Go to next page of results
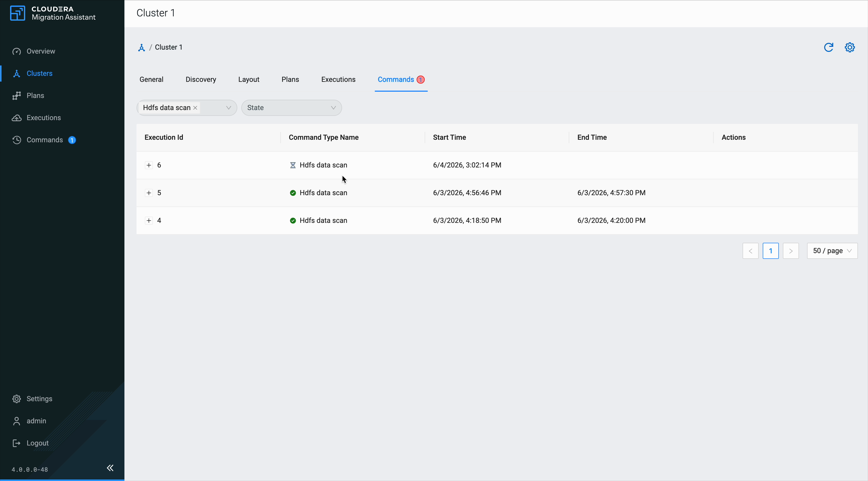Viewport: 868px width, 481px height. click(x=791, y=251)
